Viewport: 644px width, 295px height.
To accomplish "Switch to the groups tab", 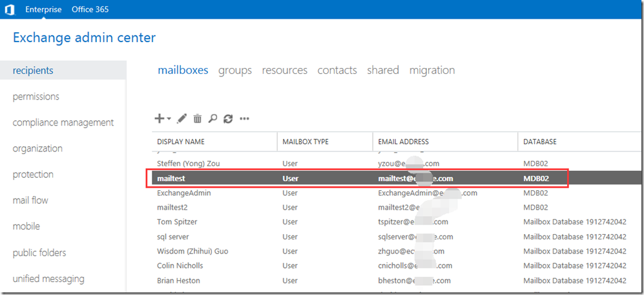I will click(235, 71).
